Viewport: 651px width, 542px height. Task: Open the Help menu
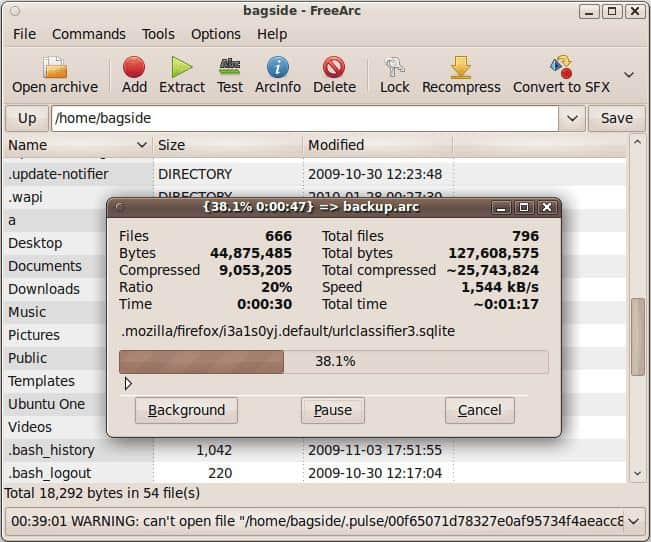tap(272, 34)
